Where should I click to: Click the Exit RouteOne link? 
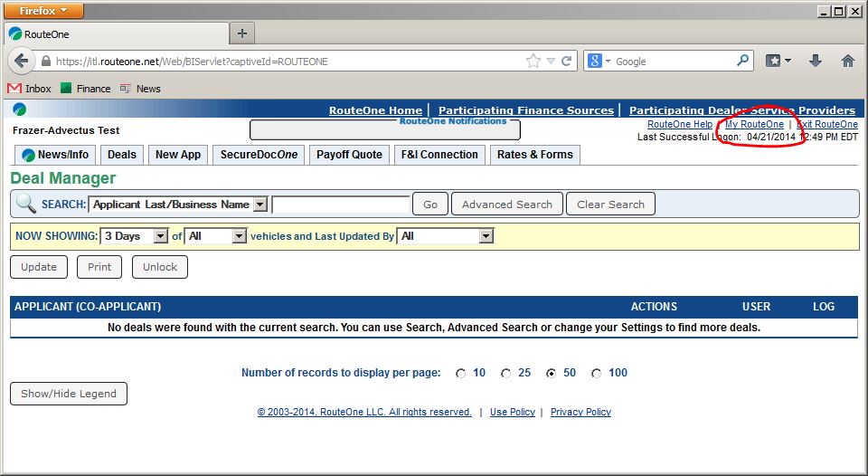[x=827, y=124]
